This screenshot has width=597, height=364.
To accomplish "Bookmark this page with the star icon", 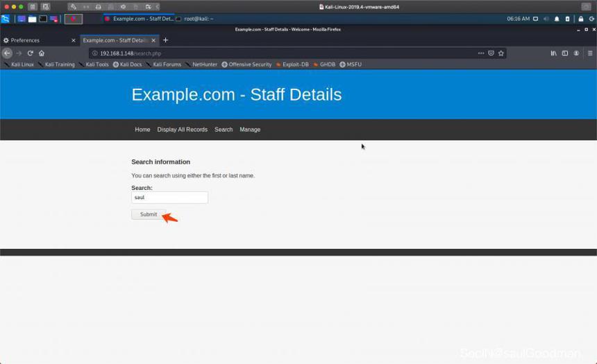I will (501, 53).
